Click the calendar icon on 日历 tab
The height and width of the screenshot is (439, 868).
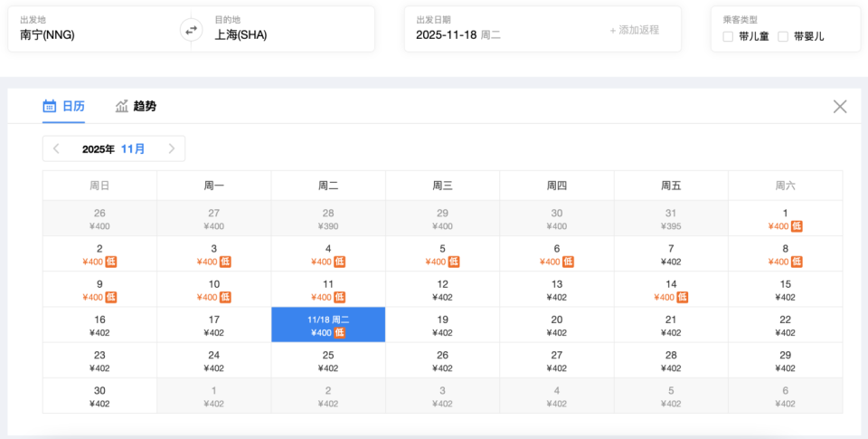click(50, 106)
